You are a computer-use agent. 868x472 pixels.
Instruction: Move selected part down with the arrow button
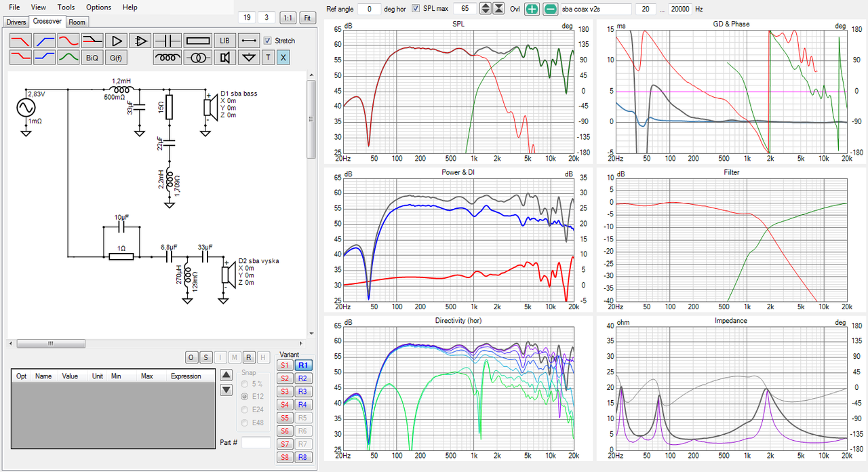coord(226,390)
